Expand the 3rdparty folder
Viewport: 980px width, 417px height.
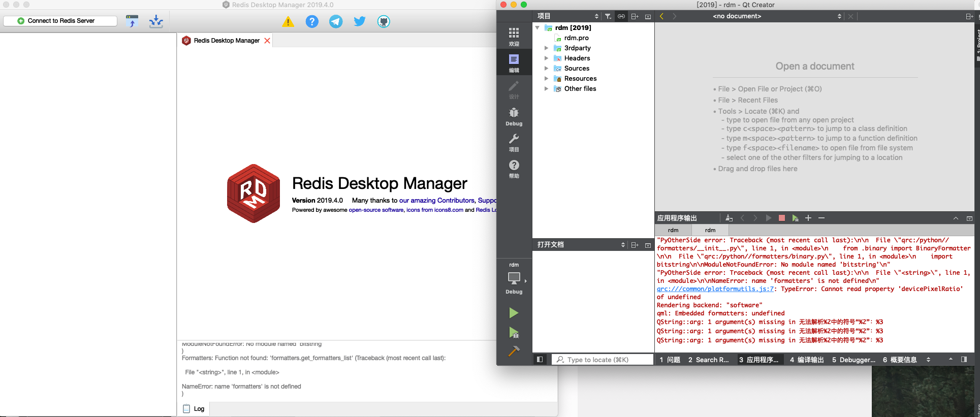[547, 48]
